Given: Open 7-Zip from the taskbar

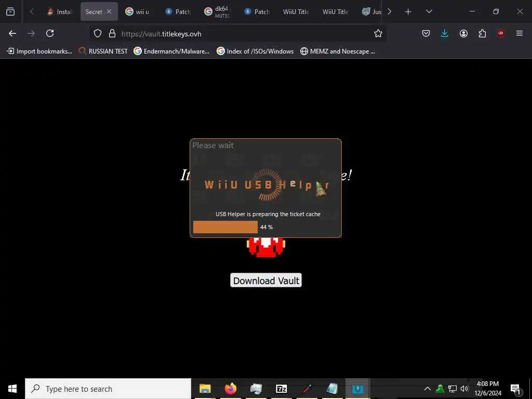Looking at the screenshot, I should point(281,389).
